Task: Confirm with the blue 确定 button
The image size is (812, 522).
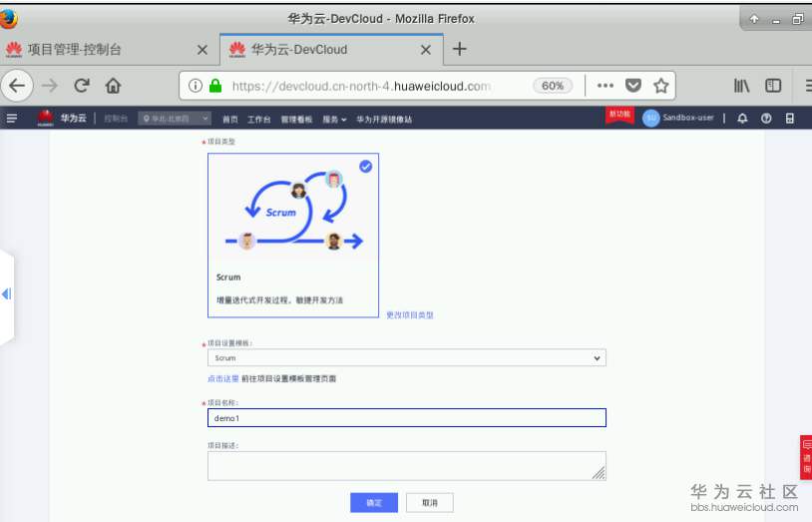Action: (374, 502)
